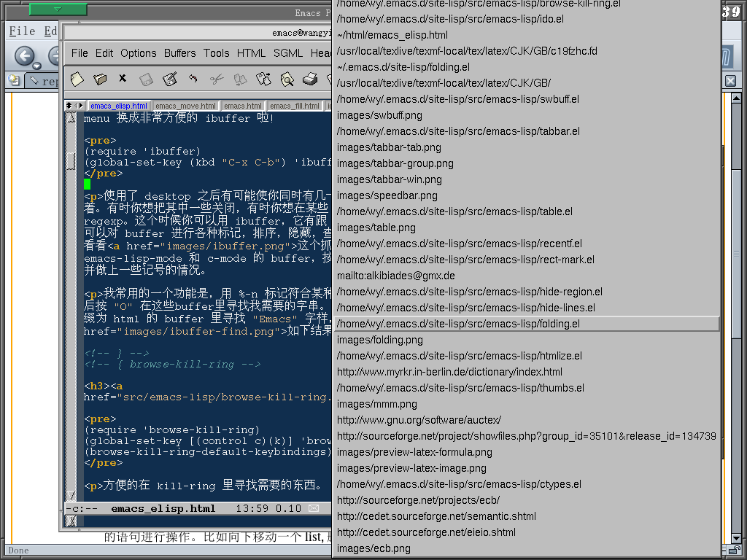This screenshot has width=747, height=560.
Task: Click the magnifier search icon in toolbar
Action: coord(287,78)
